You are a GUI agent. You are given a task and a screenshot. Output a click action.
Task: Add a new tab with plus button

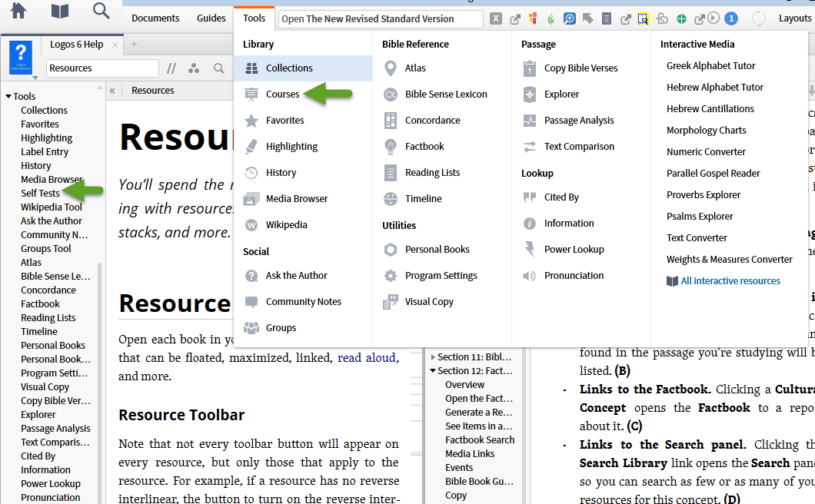(x=134, y=45)
